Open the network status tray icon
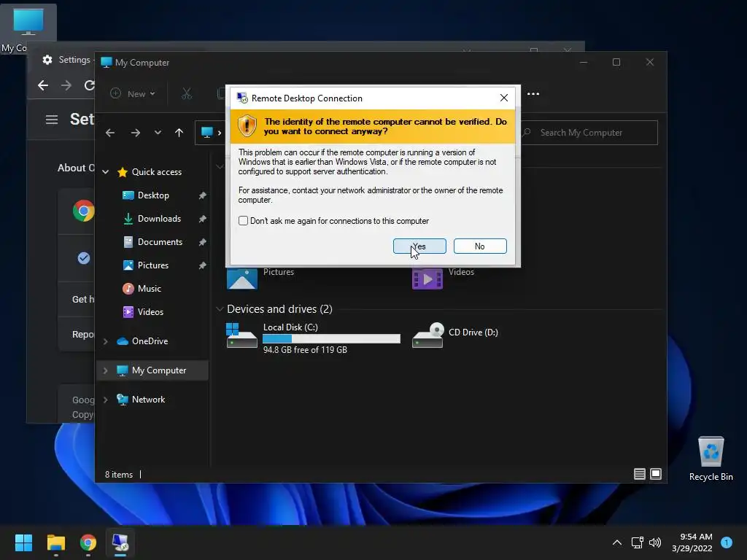Image resolution: width=747 pixels, height=560 pixels. (637, 542)
